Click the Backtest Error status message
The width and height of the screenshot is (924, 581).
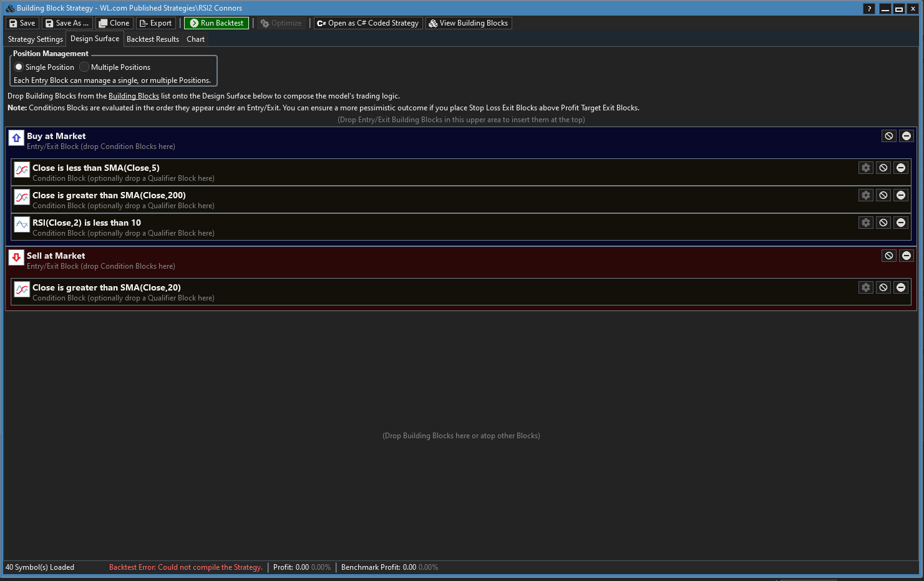tap(185, 567)
